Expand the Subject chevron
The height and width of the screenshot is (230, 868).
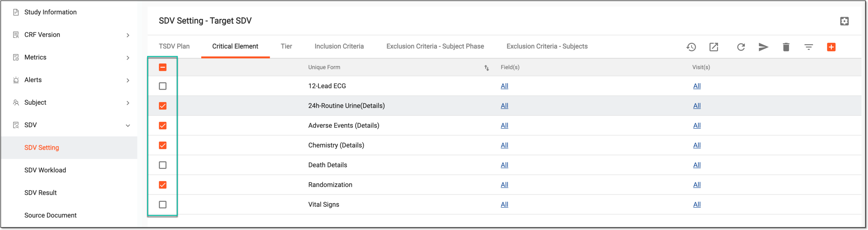click(x=128, y=103)
